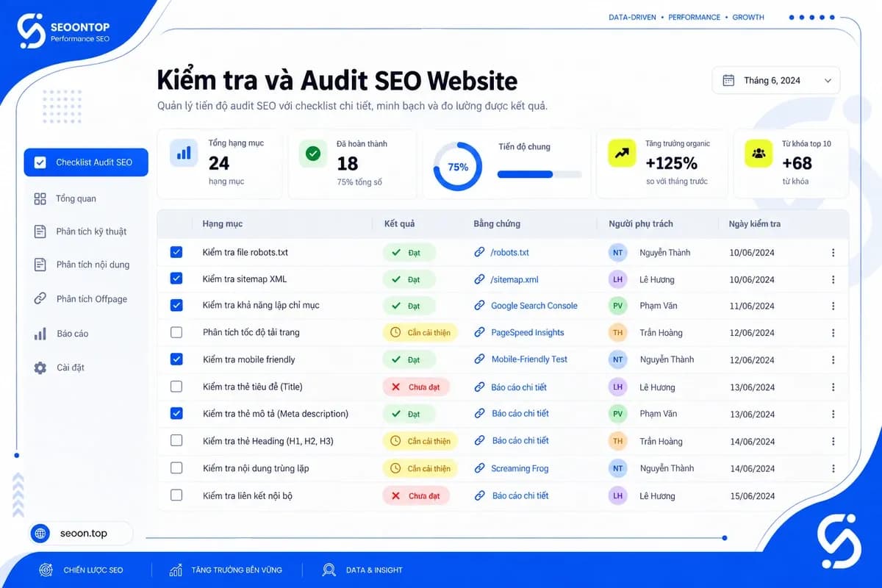Uncheck Kiểm tra file robots.txt checkbox
The width and height of the screenshot is (882, 588).
pos(176,252)
